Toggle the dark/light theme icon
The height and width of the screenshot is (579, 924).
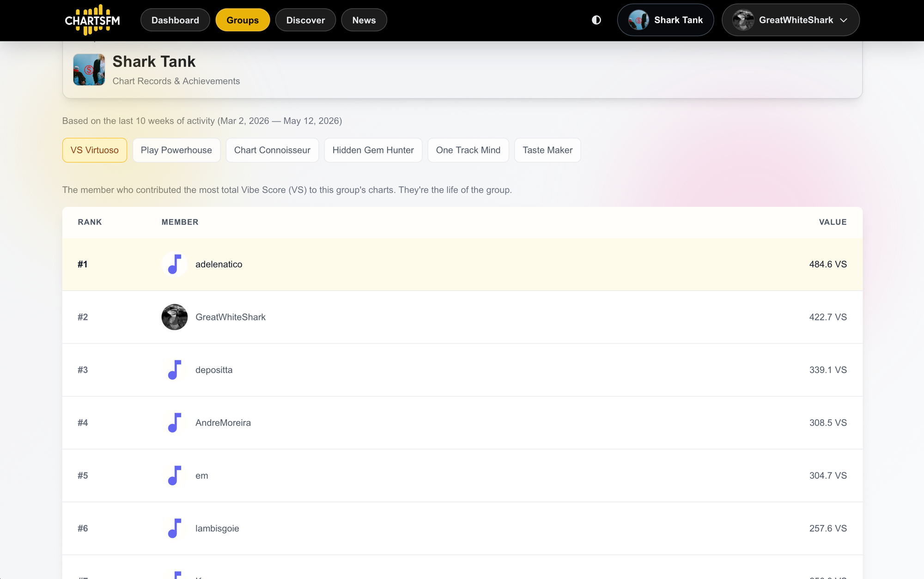tap(596, 20)
